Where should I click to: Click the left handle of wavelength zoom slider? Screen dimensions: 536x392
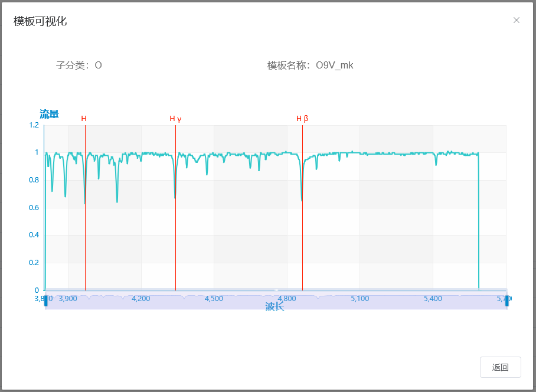(x=45, y=300)
